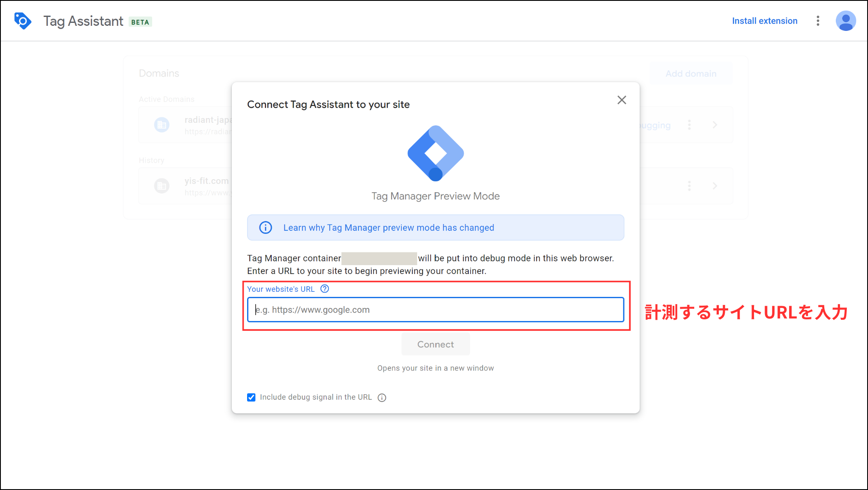Click the Connect Tag Assistant to your site heading
The image size is (868, 490).
328,105
